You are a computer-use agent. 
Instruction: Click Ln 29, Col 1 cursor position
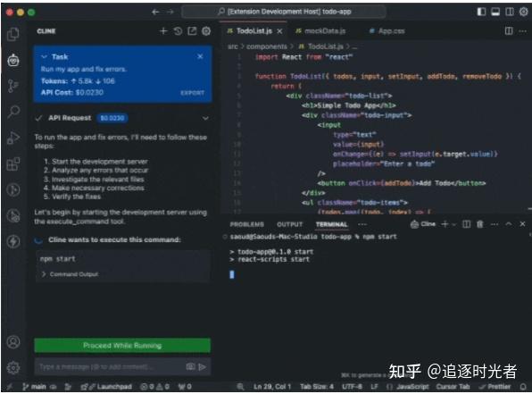(x=272, y=387)
